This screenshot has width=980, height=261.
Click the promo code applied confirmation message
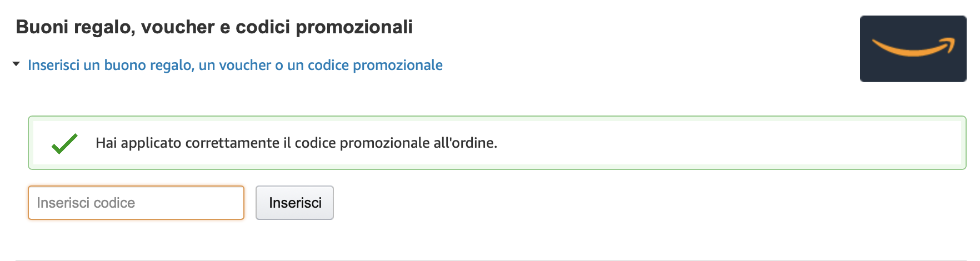click(296, 143)
